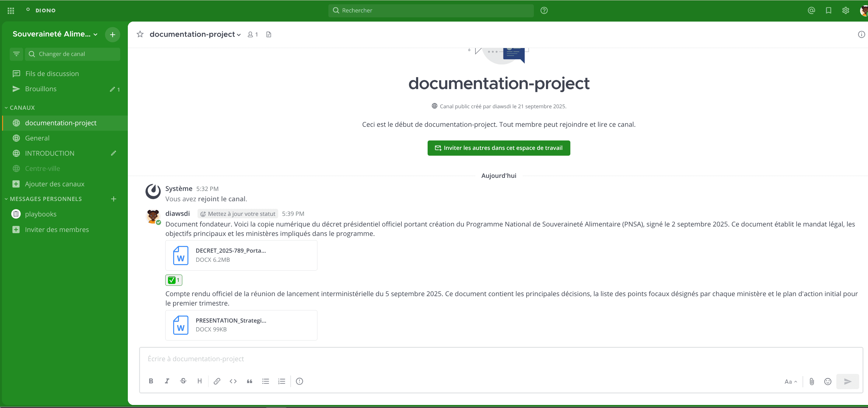Toggle the checkmark reaction on message

point(173,280)
